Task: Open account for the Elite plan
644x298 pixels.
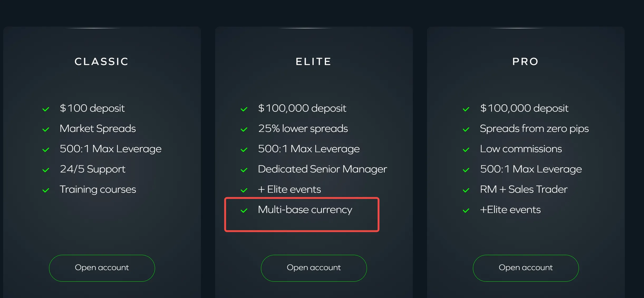Action: coord(313,267)
